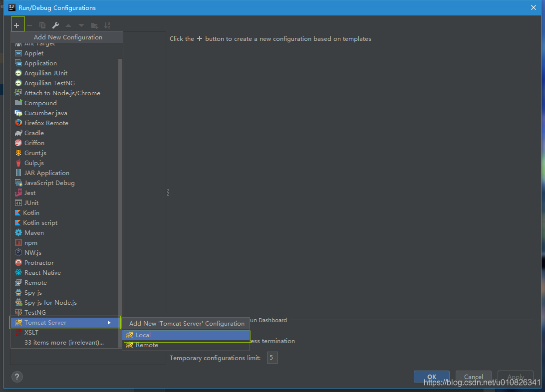The image size is (545, 392).
Task: Select React Native entry
Action: [x=65, y=273]
